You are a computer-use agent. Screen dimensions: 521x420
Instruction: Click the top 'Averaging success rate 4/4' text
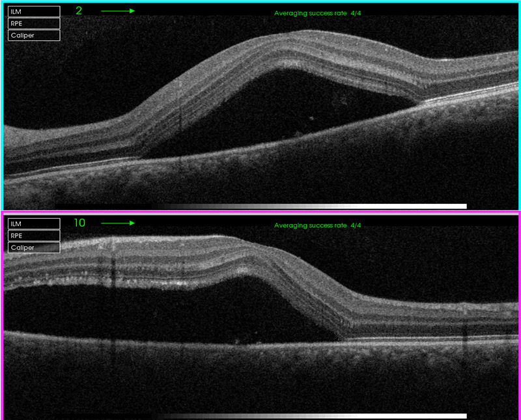point(317,13)
